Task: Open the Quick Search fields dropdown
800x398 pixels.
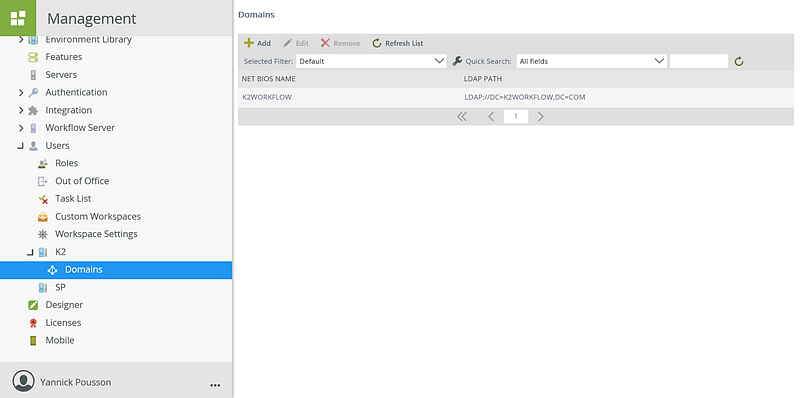Action: pos(591,61)
